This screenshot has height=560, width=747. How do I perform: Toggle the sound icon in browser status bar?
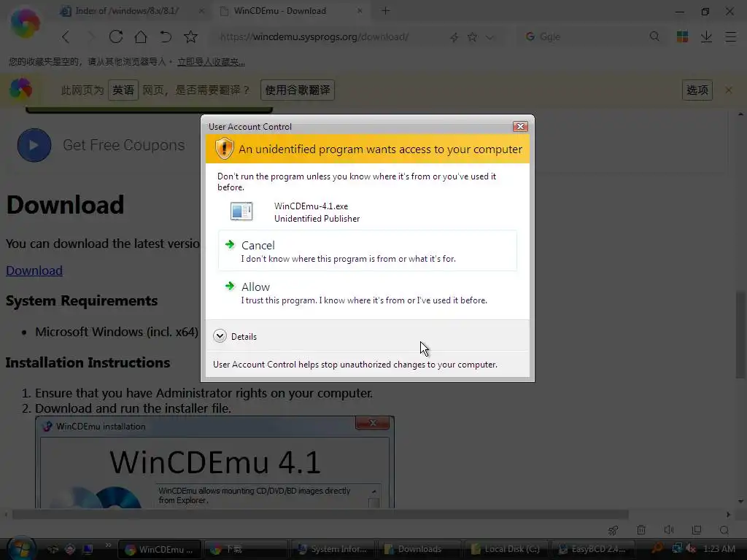pos(669,530)
